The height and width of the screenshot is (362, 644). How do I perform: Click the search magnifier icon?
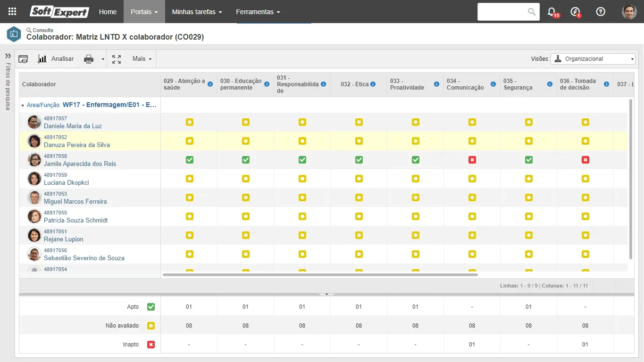coord(532,12)
